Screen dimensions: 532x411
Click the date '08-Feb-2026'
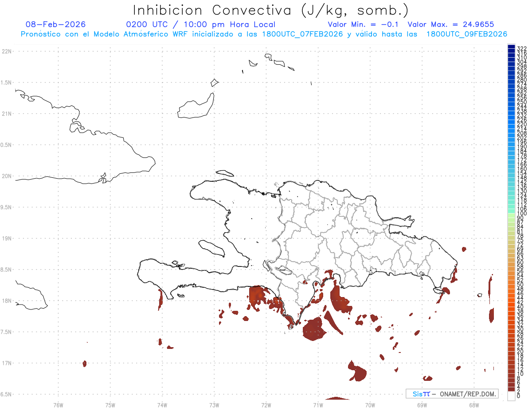tap(55, 24)
